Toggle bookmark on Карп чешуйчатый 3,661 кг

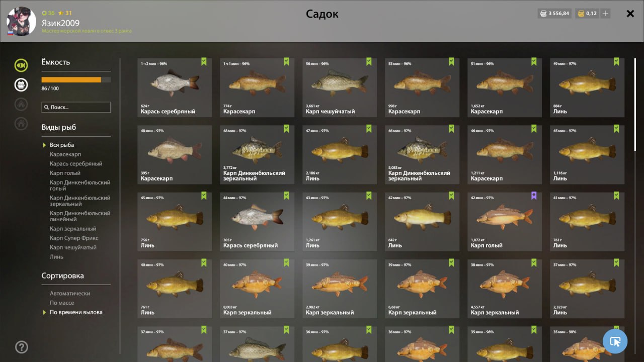click(369, 62)
